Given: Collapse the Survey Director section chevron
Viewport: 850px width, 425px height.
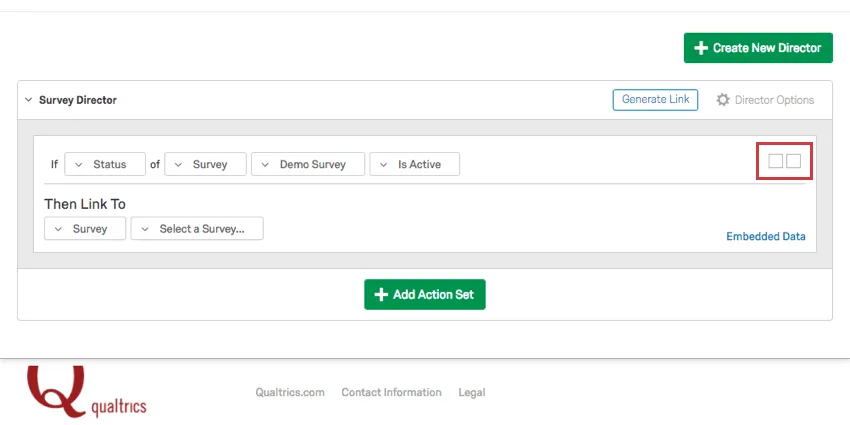Looking at the screenshot, I should [28, 100].
